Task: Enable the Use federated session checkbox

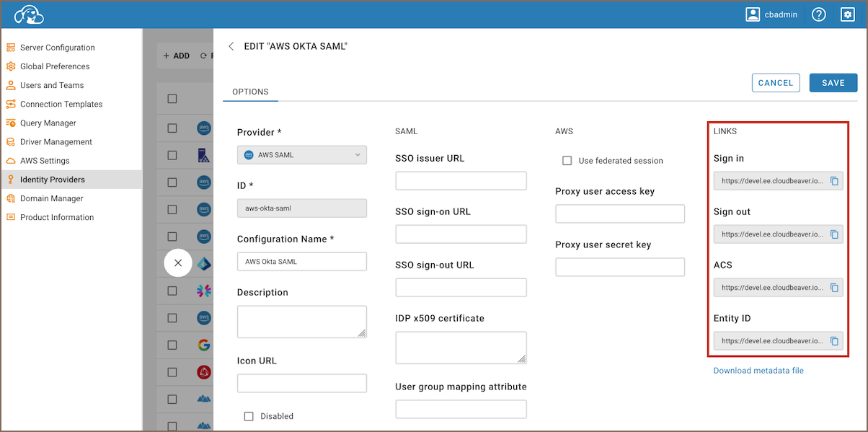Action: pyautogui.click(x=567, y=161)
